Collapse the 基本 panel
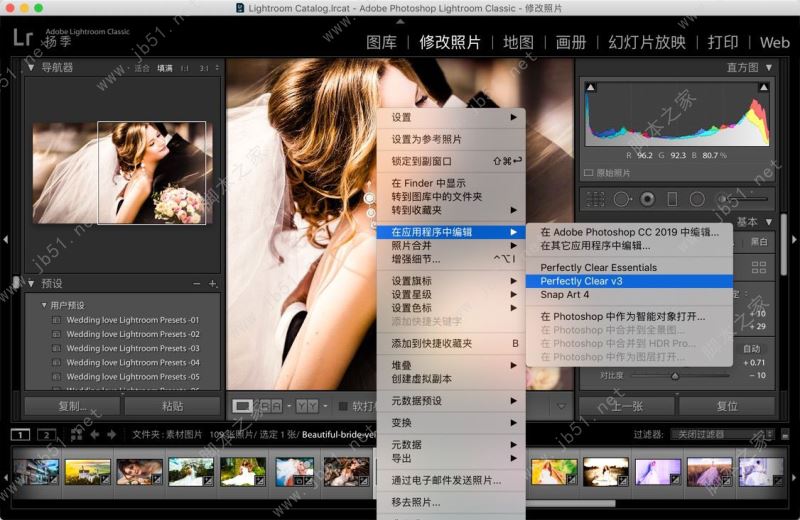 pos(768,222)
